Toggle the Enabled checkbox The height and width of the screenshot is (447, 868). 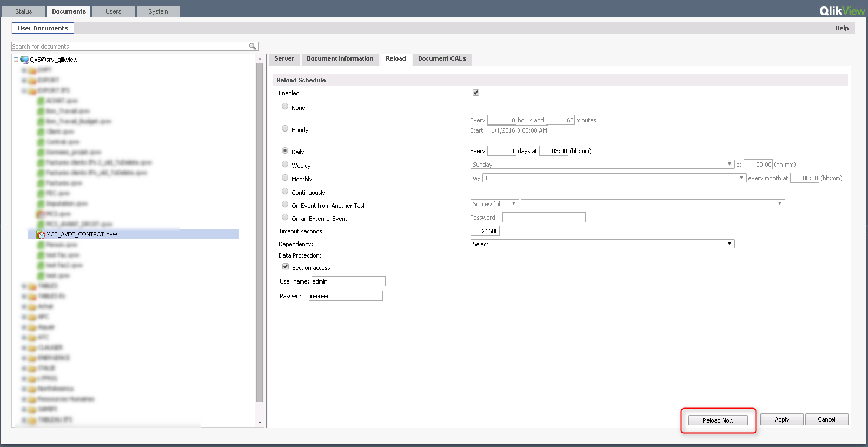476,93
